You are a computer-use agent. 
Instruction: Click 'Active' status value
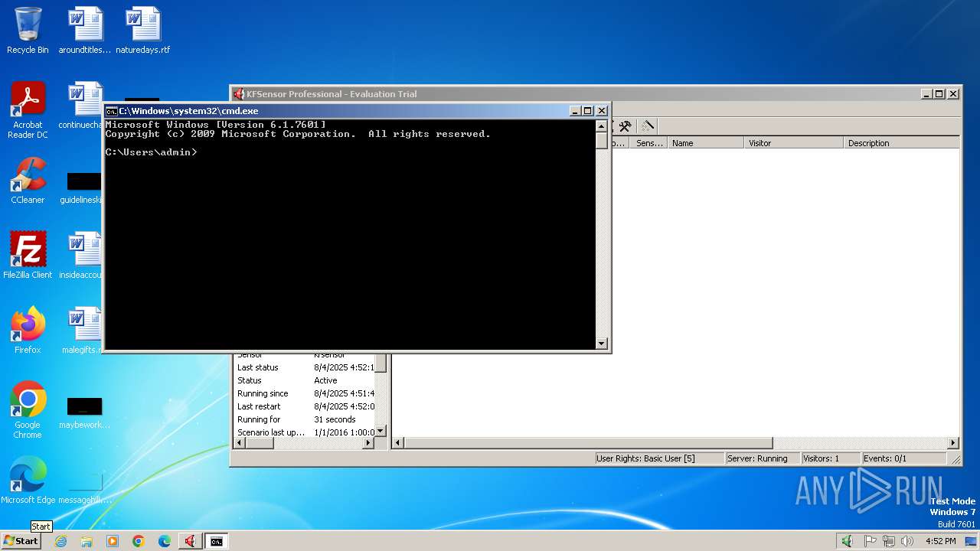[x=325, y=380]
